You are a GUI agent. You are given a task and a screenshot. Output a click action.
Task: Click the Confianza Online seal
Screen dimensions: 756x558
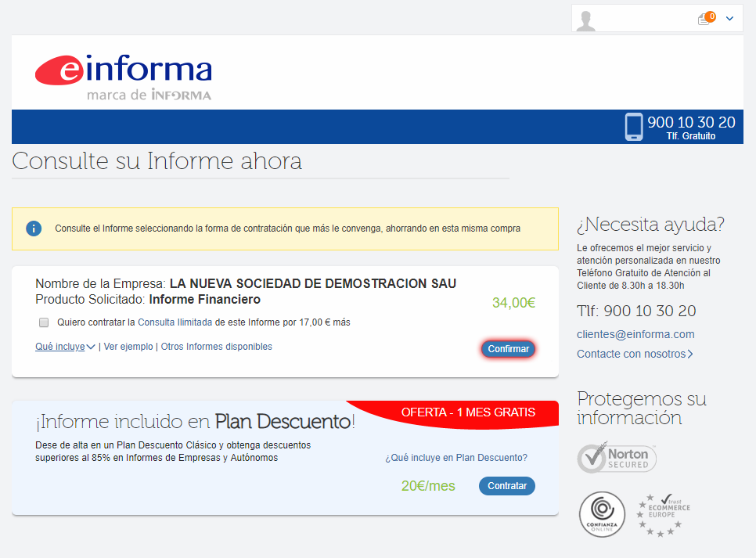[602, 514]
